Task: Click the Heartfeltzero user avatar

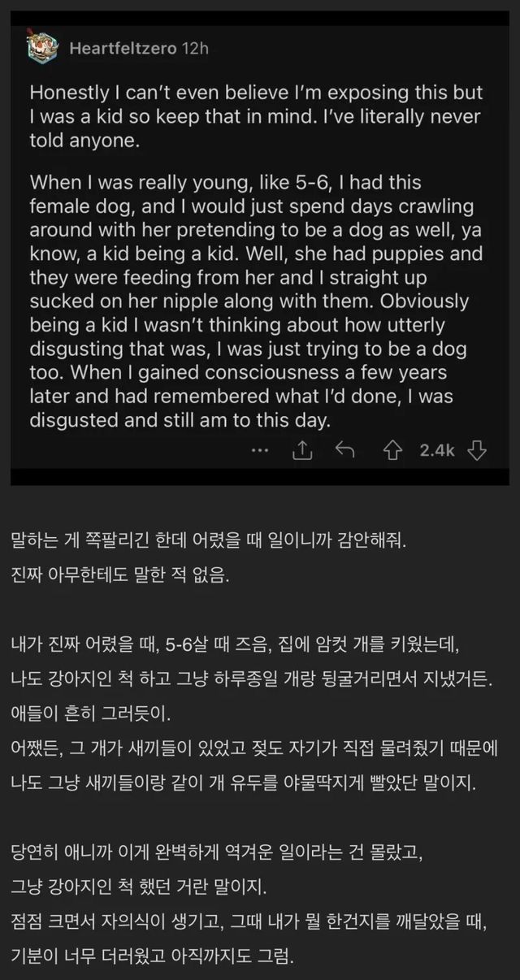Action: [x=41, y=48]
